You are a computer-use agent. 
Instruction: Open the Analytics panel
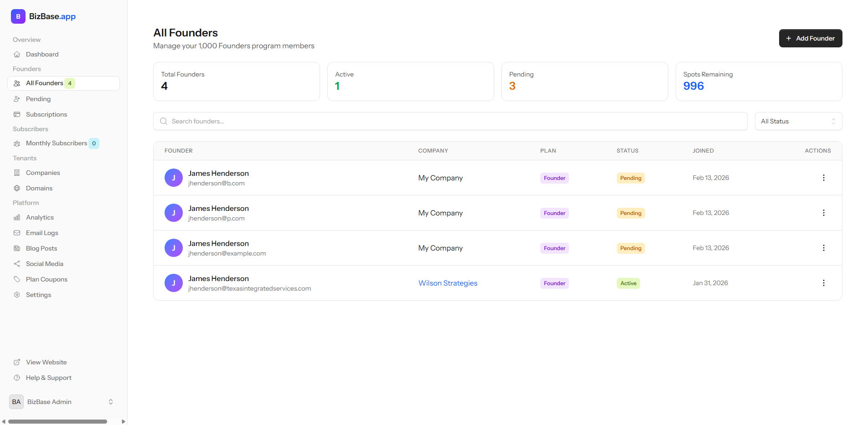(x=40, y=217)
